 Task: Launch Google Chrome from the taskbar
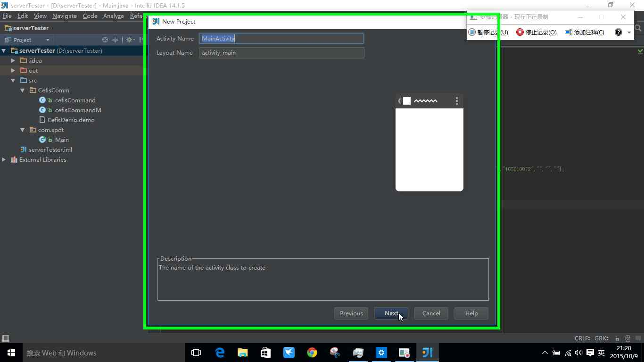312,353
